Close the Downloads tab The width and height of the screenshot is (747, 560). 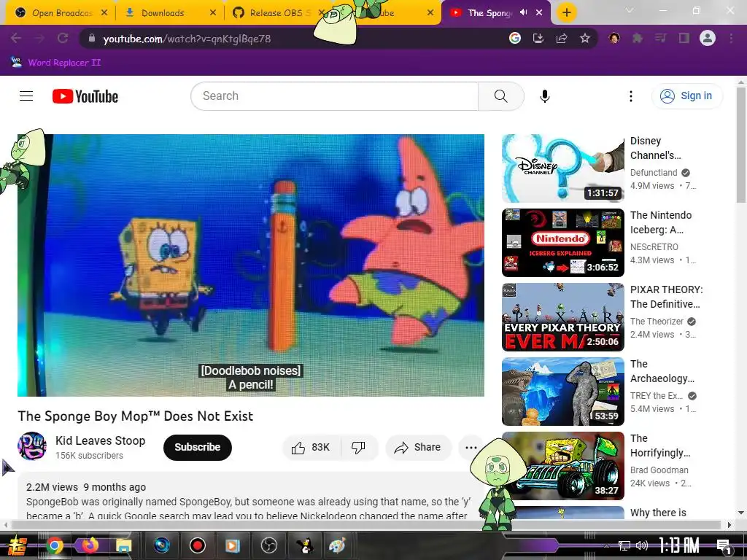(212, 13)
